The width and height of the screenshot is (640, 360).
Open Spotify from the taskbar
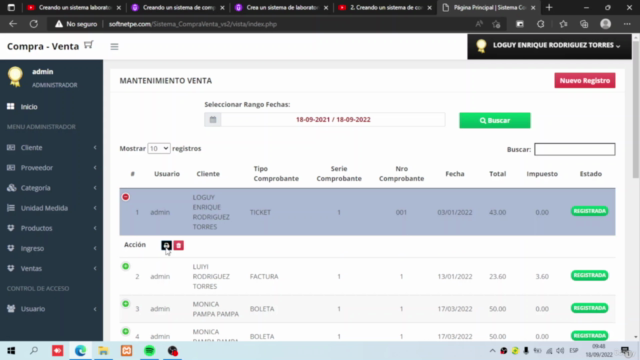click(149, 351)
